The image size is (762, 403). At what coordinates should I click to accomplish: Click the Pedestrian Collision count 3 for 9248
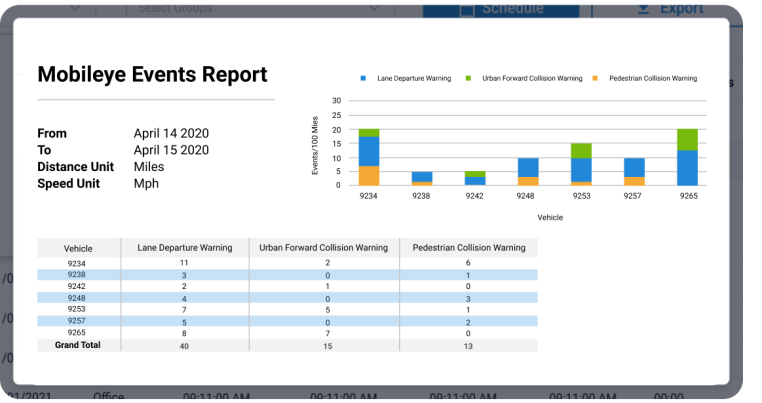468,298
